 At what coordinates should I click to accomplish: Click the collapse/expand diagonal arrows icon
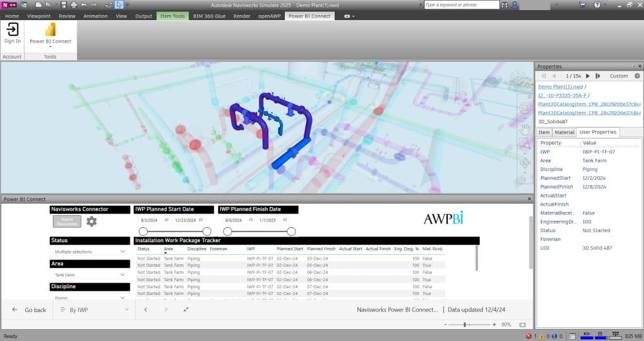[x=186, y=310]
